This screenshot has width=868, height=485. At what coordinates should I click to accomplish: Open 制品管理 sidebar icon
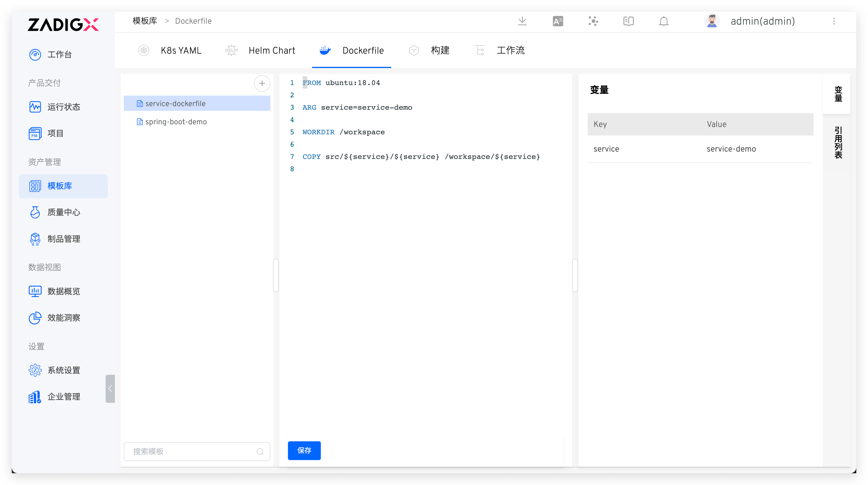tap(63, 239)
